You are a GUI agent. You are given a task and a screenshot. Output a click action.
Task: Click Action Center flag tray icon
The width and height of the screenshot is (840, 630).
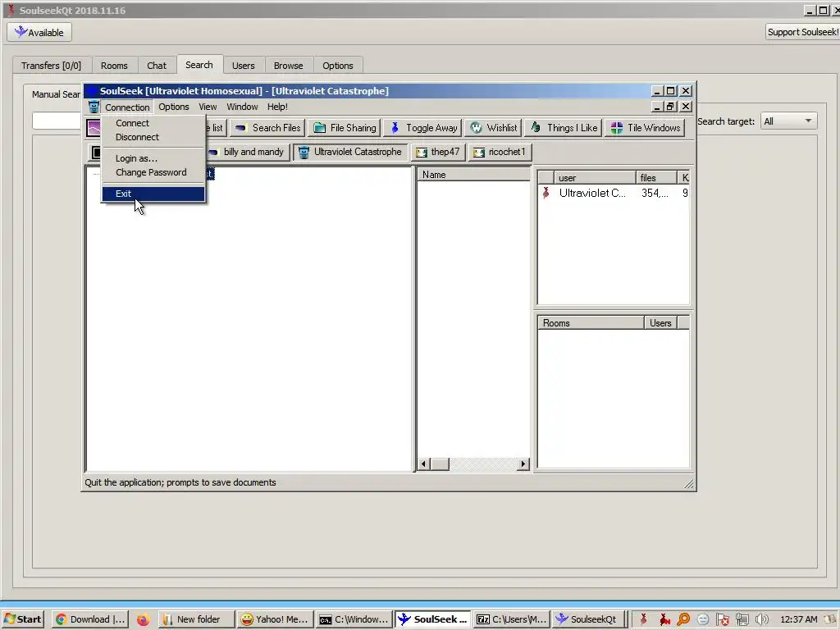[x=722, y=620]
